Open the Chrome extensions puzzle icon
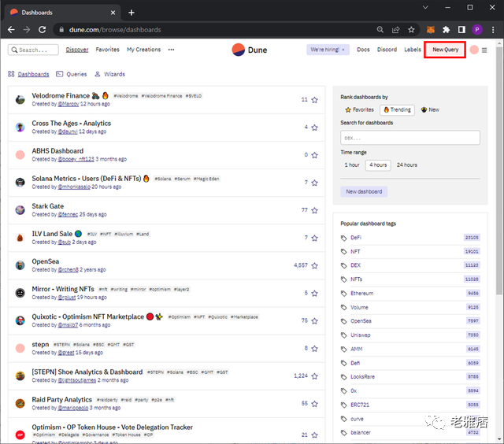Viewport: 504px width, 444px height. click(x=446, y=30)
